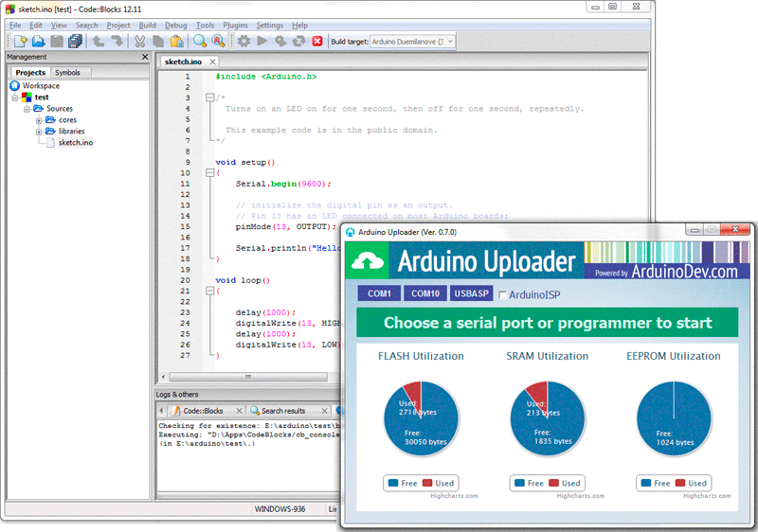Fold the setup function at line 10

[x=209, y=173]
